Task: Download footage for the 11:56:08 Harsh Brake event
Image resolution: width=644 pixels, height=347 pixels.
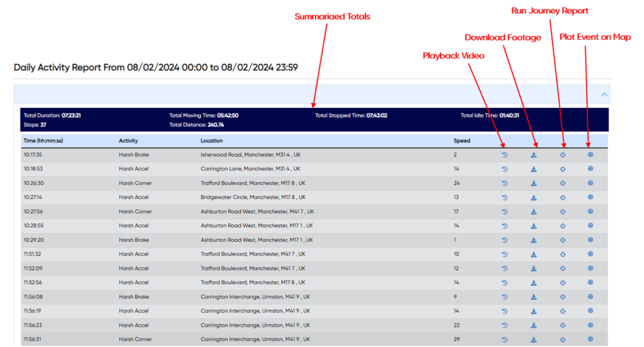Action: point(534,297)
